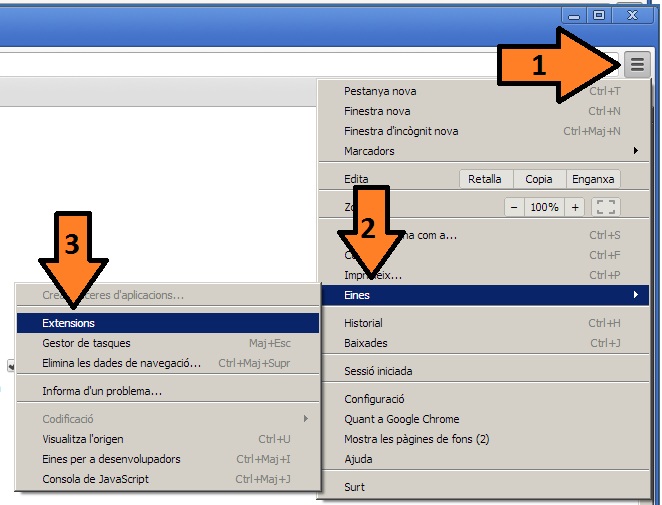Image resolution: width=662 pixels, height=505 pixels.
Task: Open Pestanya nova menu entry
Action: click(484, 91)
